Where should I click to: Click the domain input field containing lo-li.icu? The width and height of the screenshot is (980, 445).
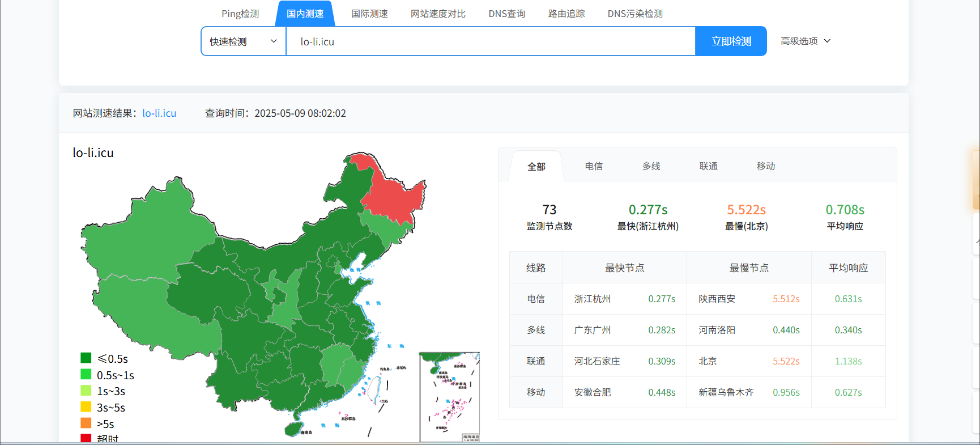[490, 41]
